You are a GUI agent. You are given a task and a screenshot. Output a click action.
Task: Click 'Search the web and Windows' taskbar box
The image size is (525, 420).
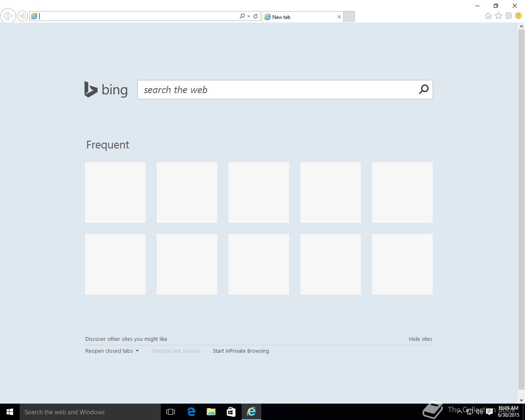pos(90,412)
